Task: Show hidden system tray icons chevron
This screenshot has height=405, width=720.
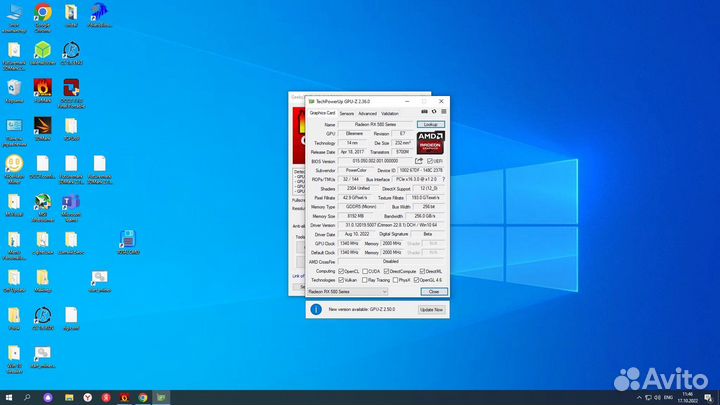Action: (x=639, y=398)
